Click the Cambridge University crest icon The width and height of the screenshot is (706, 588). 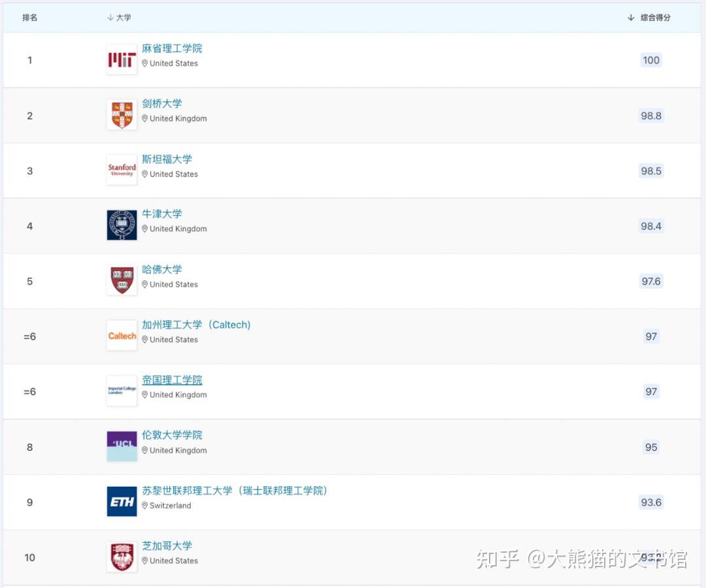(122, 114)
